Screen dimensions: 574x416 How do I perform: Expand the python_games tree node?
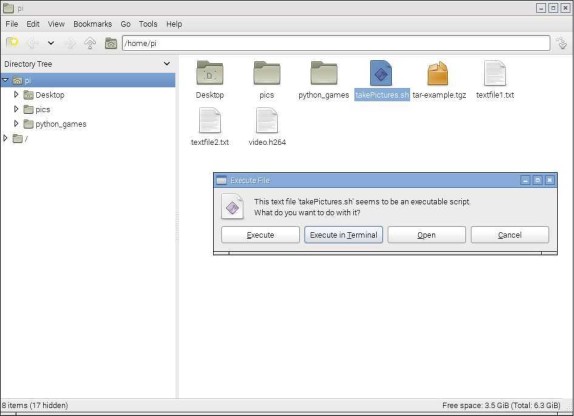tap(16, 124)
